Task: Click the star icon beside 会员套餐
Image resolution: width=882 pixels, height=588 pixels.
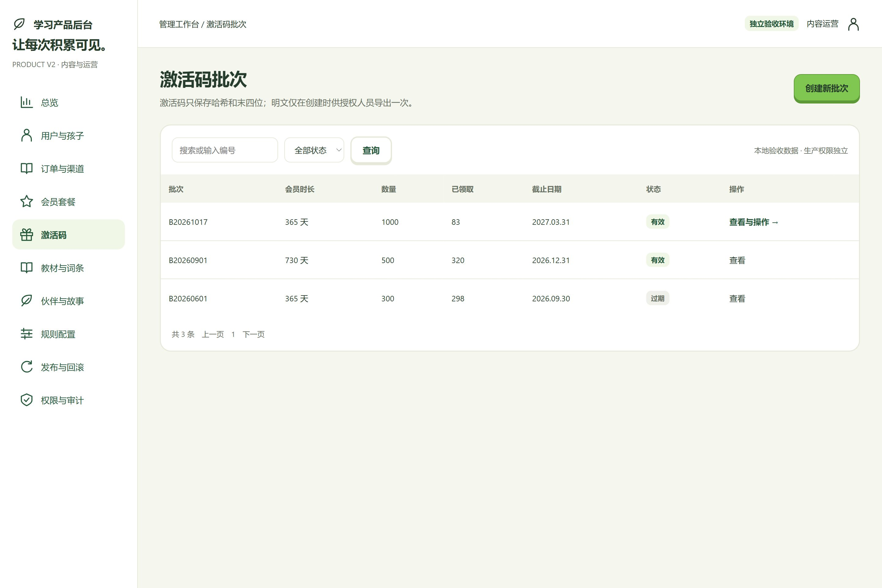Action: [x=27, y=202]
